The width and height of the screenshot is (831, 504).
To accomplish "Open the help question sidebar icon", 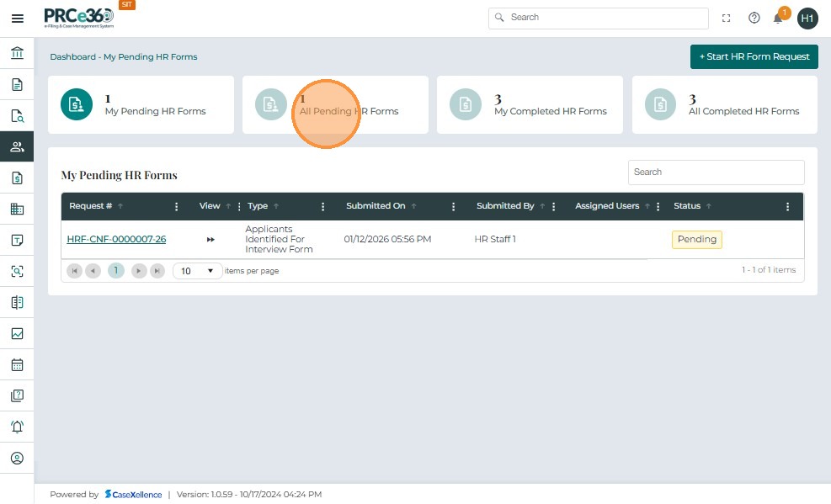I will pos(17,395).
